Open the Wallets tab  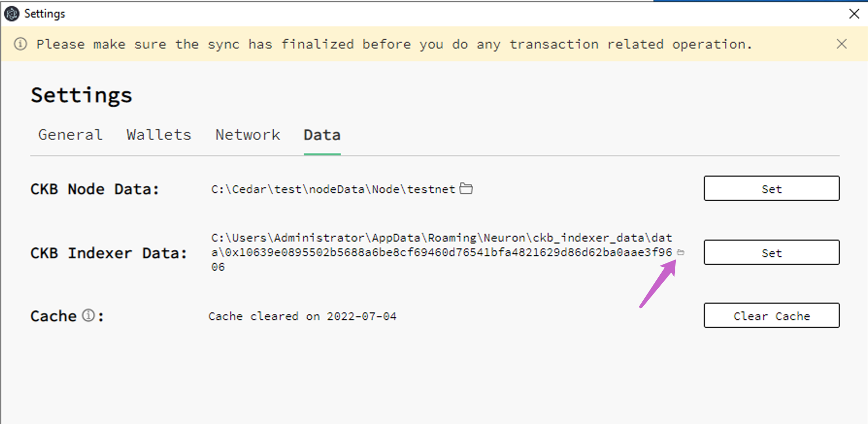[x=158, y=135]
